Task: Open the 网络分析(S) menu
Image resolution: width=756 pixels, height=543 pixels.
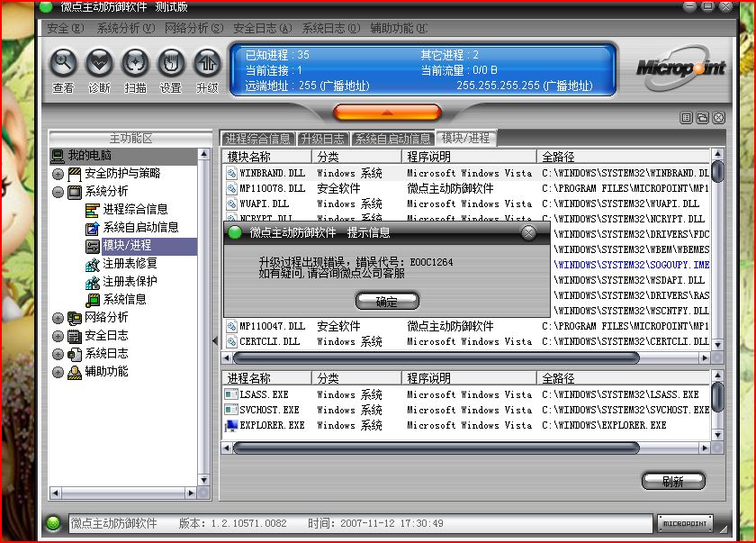Action: 194,29
